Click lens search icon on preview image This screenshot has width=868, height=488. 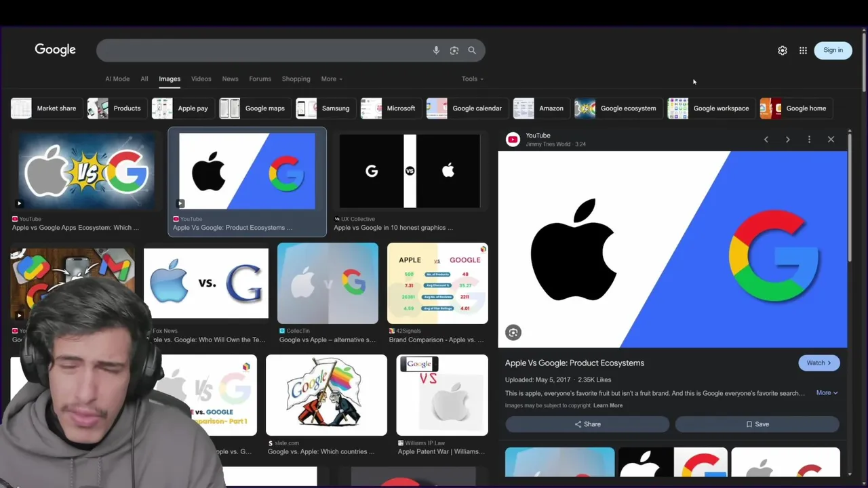513,333
